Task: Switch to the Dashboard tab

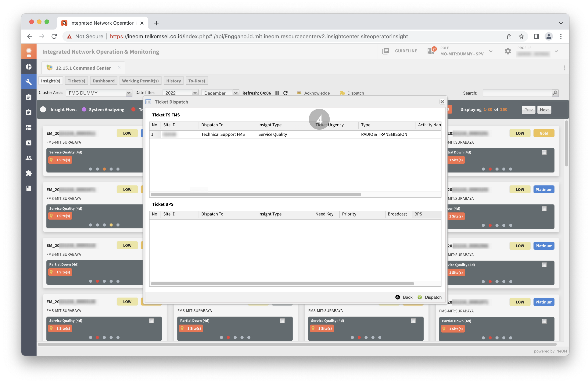Action: click(x=104, y=81)
